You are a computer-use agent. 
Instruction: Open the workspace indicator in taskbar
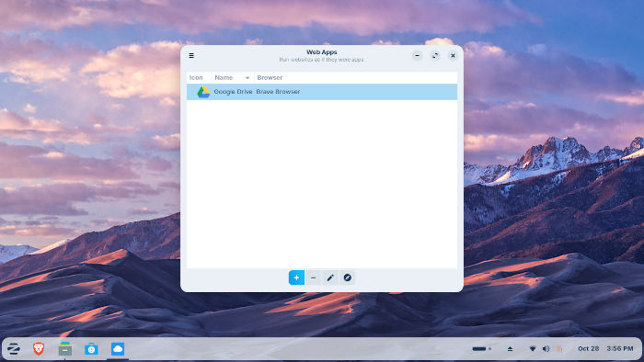tap(481, 349)
